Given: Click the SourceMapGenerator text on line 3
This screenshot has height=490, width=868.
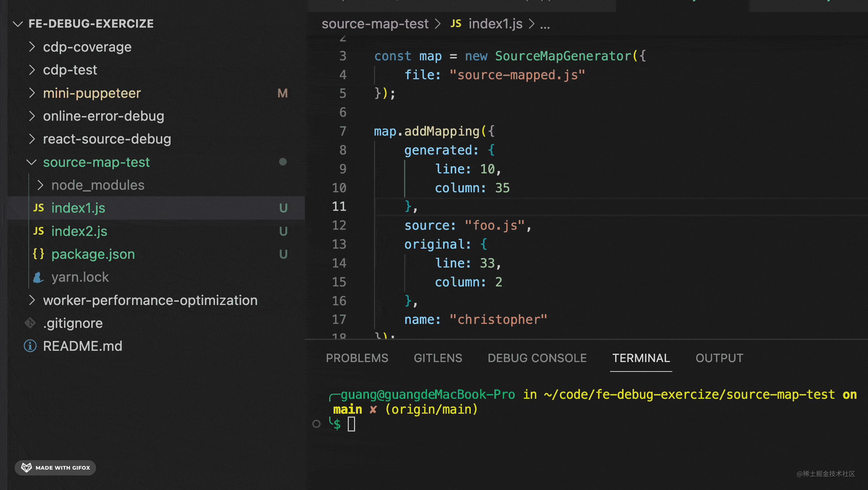Looking at the screenshot, I should (563, 56).
